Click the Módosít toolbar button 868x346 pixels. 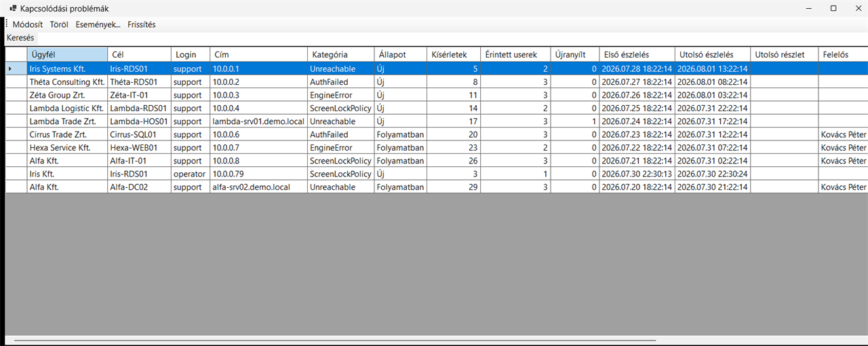click(x=28, y=24)
